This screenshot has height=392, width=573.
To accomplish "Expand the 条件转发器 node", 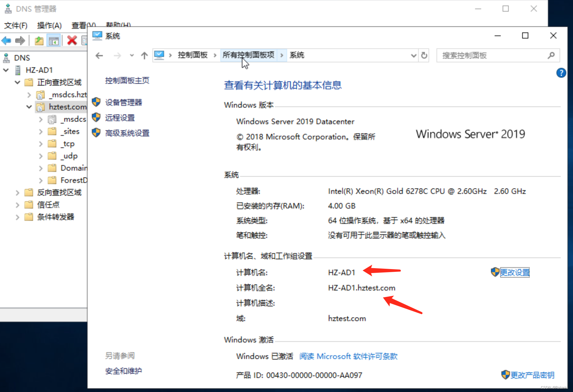I will coord(17,217).
